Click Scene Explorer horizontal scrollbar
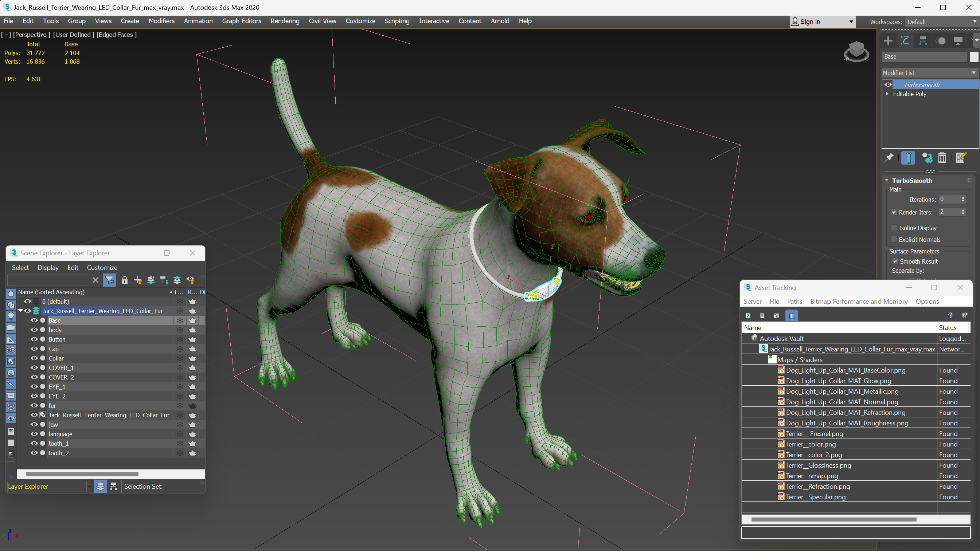The image size is (980, 551). (x=82, y=474)
